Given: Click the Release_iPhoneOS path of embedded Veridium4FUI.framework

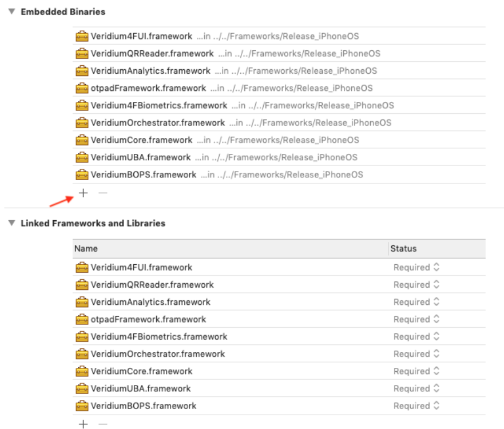Looking at the screenshot, I should coord(277,36).
